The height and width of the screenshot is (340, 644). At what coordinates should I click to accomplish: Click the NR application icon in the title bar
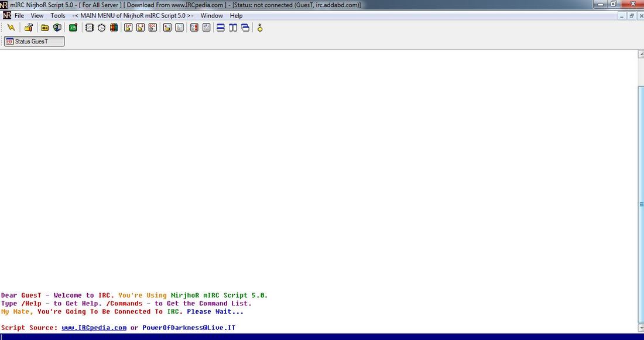[4, 5]
